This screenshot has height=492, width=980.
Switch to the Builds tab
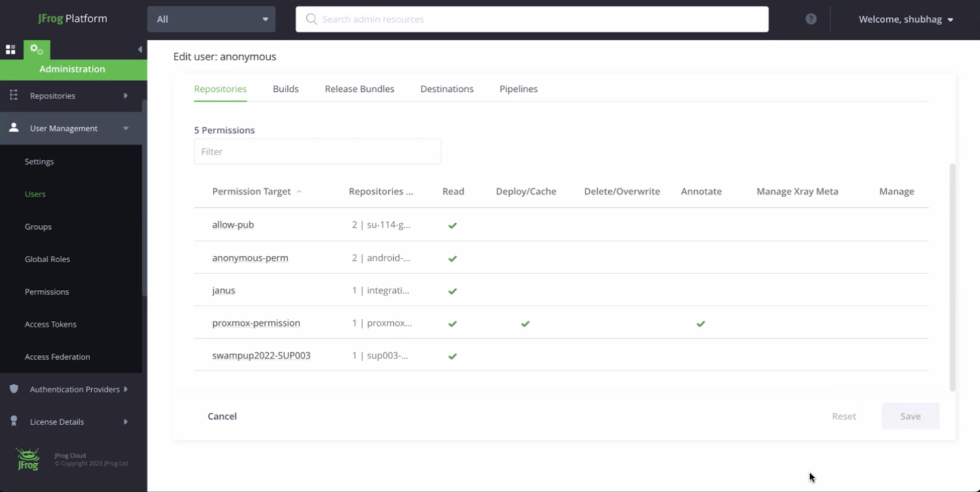click(285, 89)
